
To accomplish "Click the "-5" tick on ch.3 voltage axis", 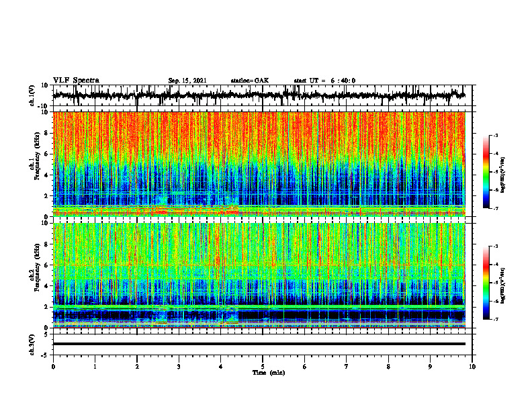I will [x=46, y=355].
